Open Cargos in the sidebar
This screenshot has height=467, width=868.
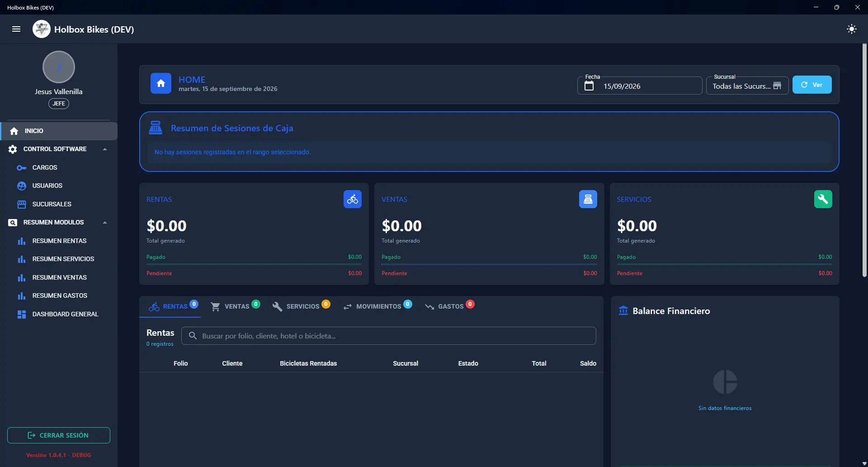coord(59,167)
